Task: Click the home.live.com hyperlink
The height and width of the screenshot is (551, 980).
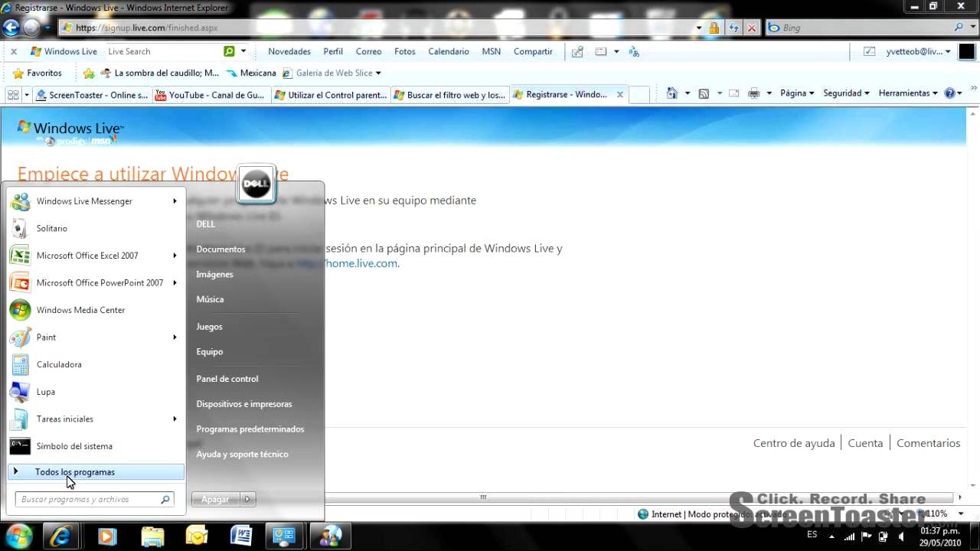Action: tap(348, 263)
